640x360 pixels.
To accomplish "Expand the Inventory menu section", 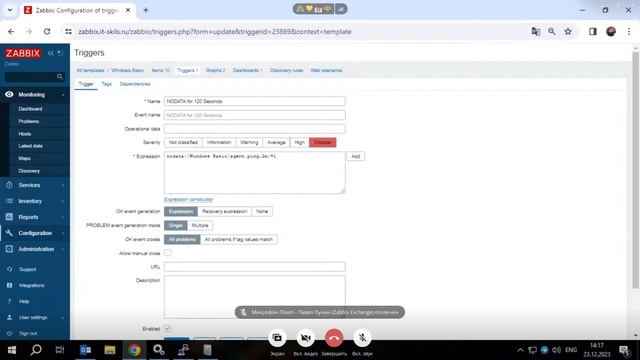I will click(63, 201).
